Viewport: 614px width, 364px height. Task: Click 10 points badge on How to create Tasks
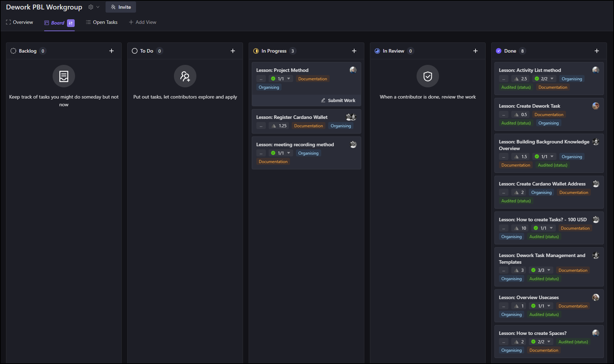[520, 228]
